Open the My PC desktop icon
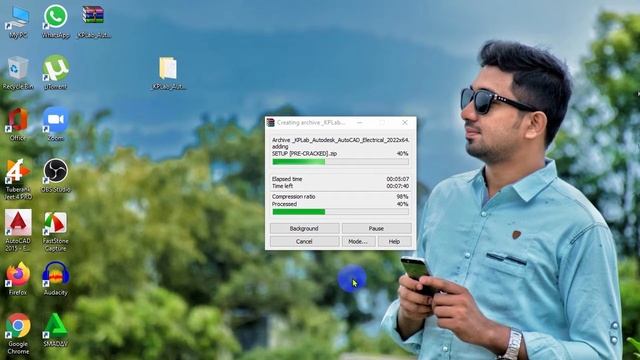 click(18, 22)
